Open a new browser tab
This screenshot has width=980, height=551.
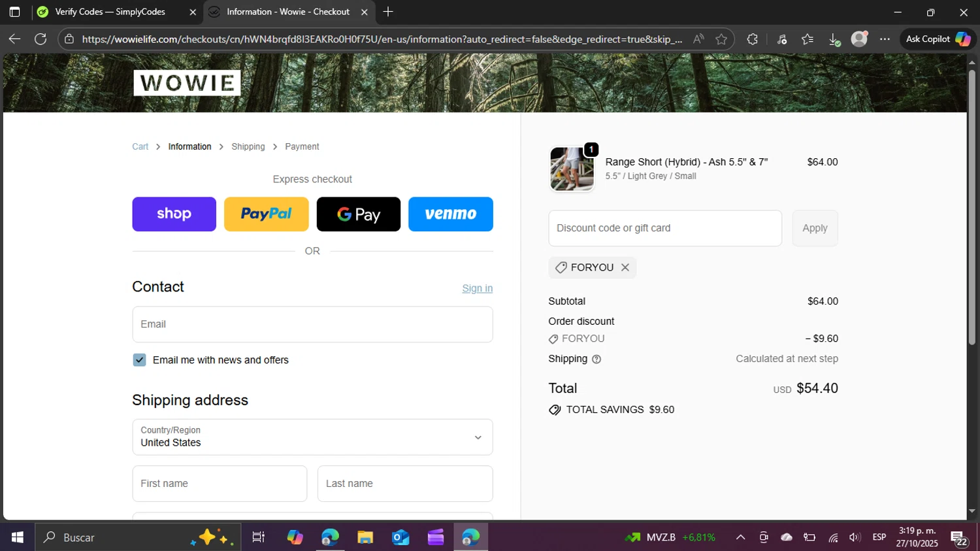388,12
